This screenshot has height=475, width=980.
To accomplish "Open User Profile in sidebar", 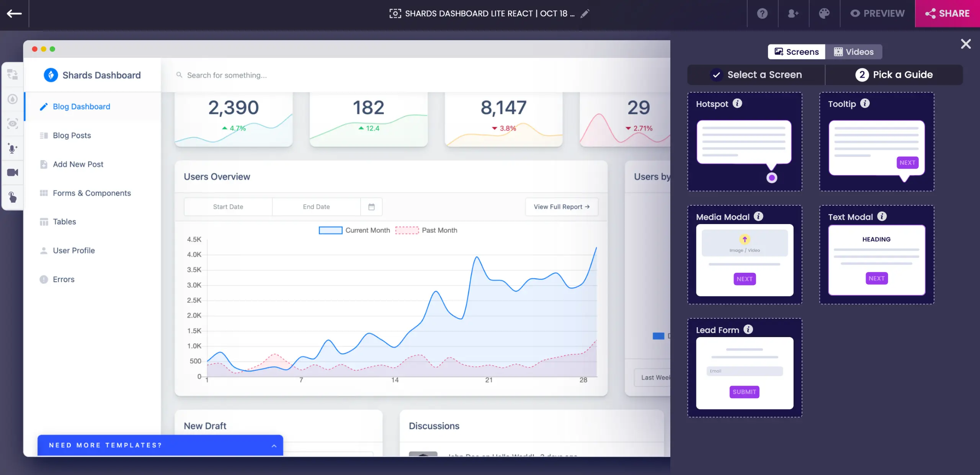I will tap(93, 251).
